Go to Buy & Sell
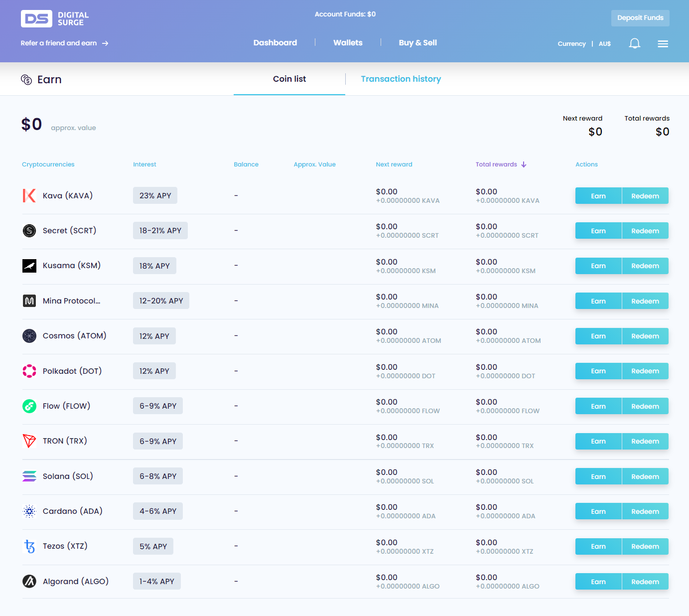Image resolution: width=689 pixels, height=616 pixels. [x=417, y=43]
